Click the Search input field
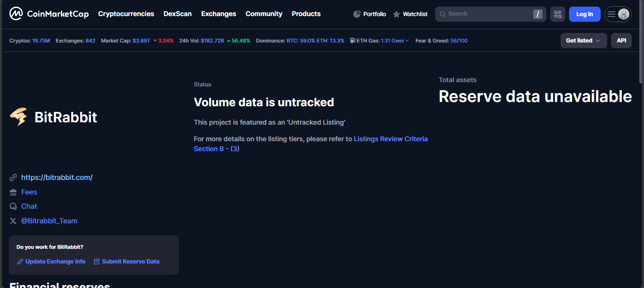This screenshot has height=288, width=644. point(486,14)
